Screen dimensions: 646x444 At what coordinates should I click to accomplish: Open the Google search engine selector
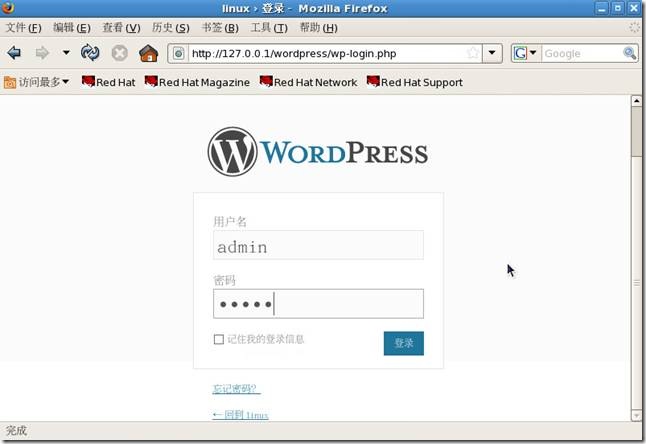525,53
